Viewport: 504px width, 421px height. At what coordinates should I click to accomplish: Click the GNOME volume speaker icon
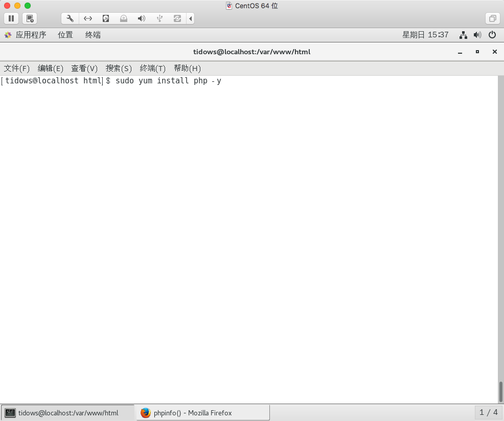click(x=477, y=35)
